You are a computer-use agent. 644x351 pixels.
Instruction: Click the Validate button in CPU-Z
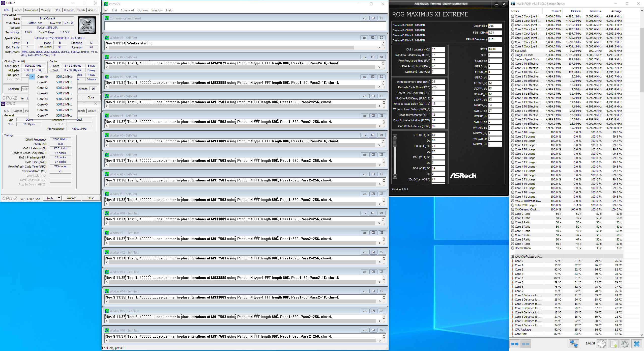pyautogui.click(x=71, y=198)
